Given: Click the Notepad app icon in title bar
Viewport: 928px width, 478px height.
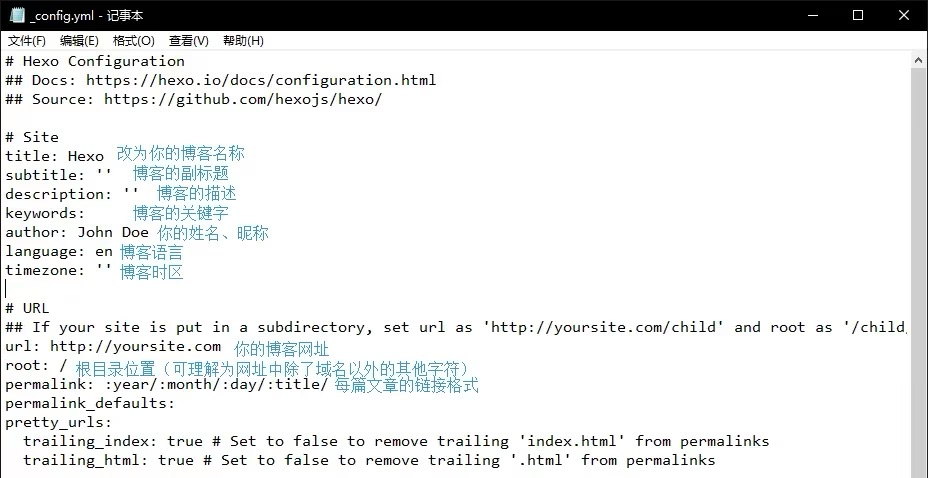Looking at the screenshot, I should click(x=18, y=15).
